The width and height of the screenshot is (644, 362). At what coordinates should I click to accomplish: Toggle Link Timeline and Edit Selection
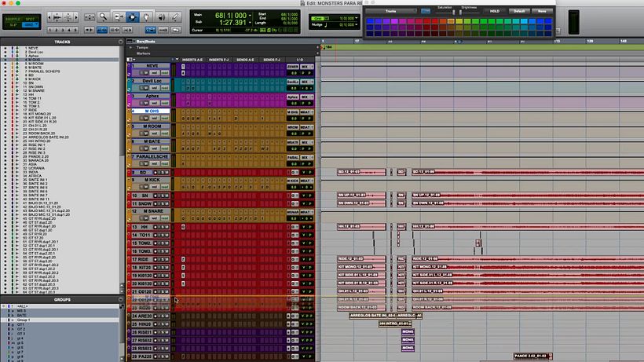[102, 30]
